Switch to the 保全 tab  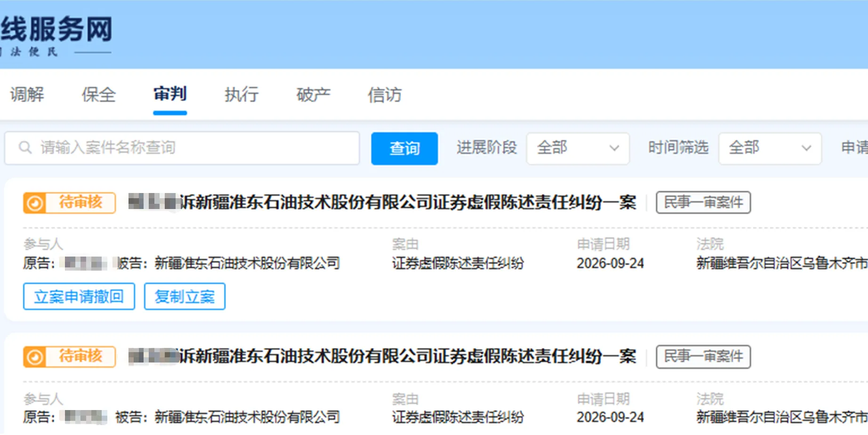(98, 95)
